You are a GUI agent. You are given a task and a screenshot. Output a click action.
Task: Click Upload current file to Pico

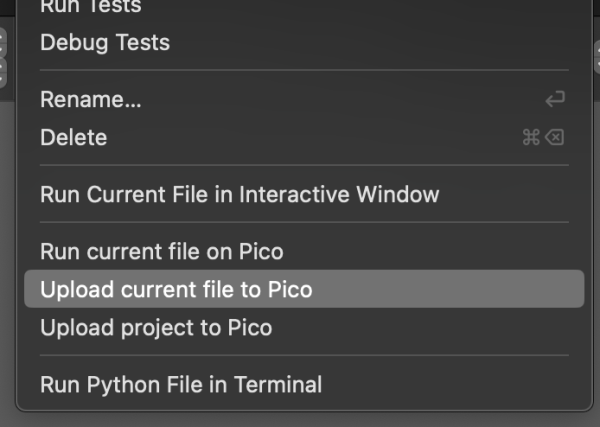point(176,290)
